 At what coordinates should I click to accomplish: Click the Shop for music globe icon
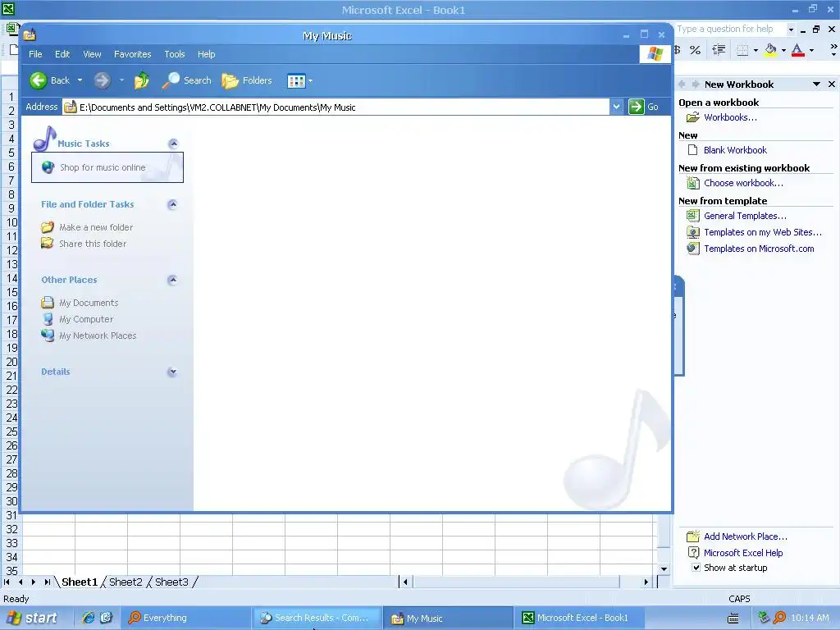click(48, 167)
